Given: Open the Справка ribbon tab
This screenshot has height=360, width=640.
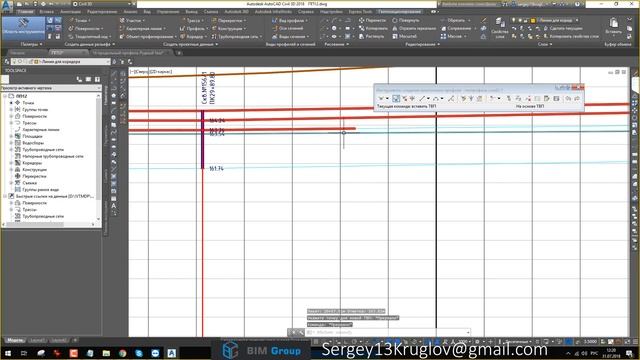Looking at the screenshot, I should tap(306, 11).
